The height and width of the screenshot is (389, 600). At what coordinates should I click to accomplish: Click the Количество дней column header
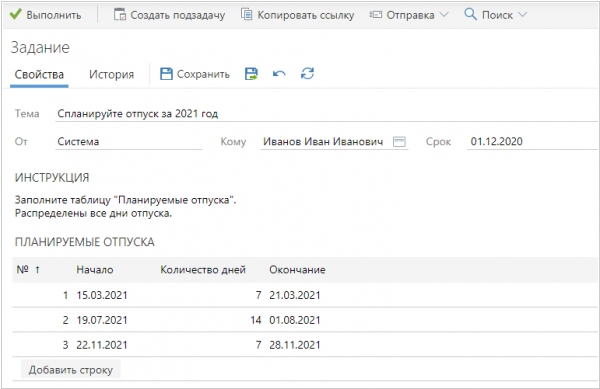(203, 270)
